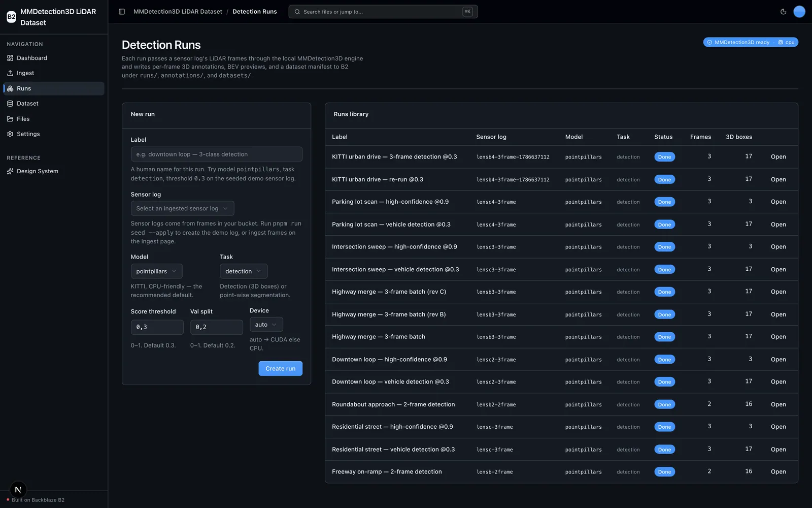Image resolution: width=812 pixels, height=508 pixels.
Task: Click the search magnifier icon
Action: coord(297,12)
